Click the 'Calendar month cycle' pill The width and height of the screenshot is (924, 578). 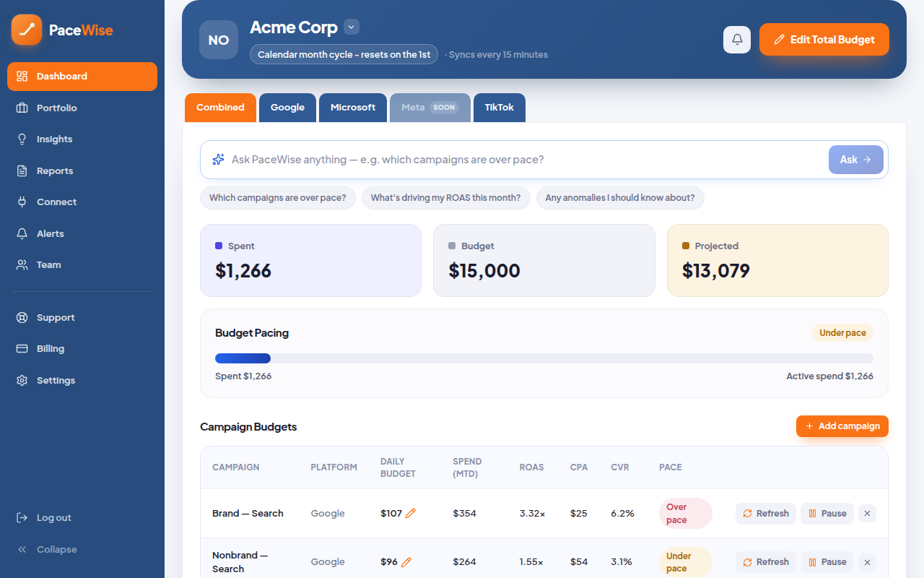[344, 55]
